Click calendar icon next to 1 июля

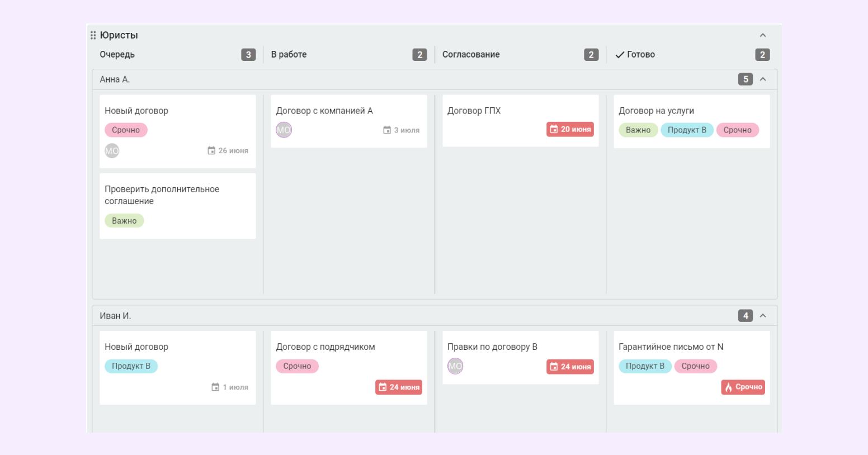pos(215,387)
